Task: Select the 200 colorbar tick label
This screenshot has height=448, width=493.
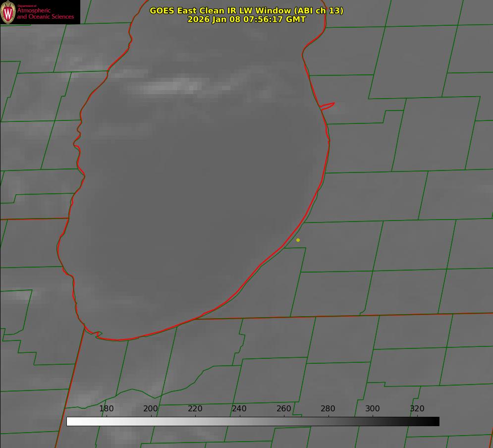Action: coord(151,409)
